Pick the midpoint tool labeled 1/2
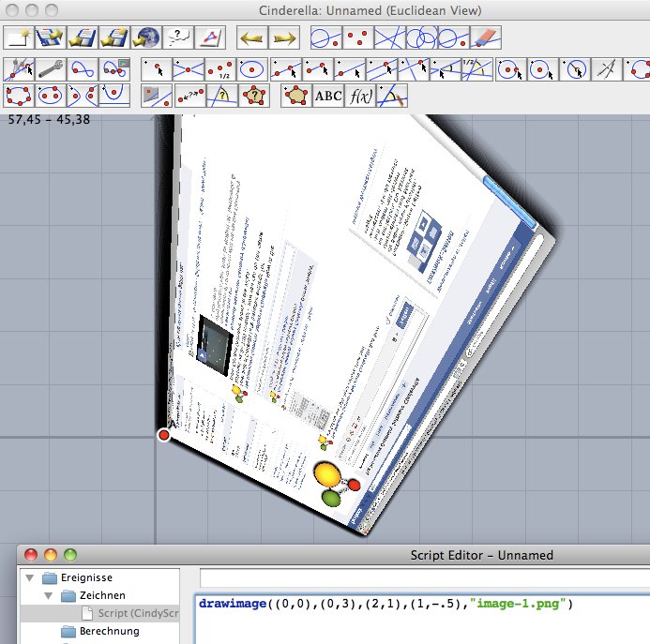 pos(220,69)
